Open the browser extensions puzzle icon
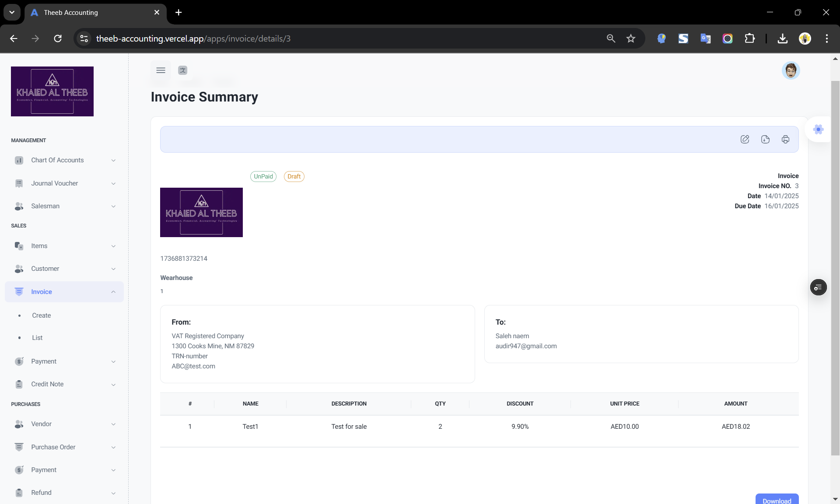 click(x=749, y=38)
